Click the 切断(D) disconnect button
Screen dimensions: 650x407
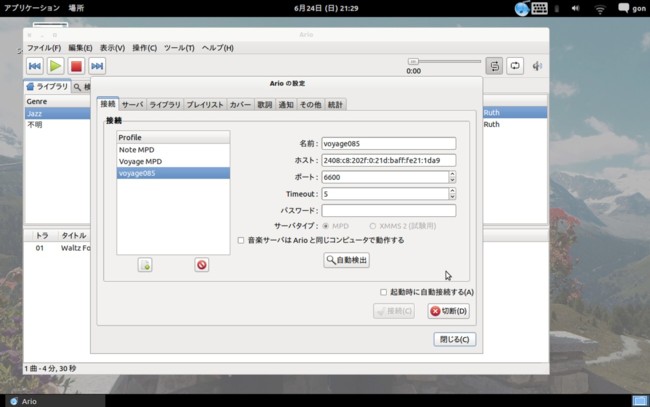point(448,311)
